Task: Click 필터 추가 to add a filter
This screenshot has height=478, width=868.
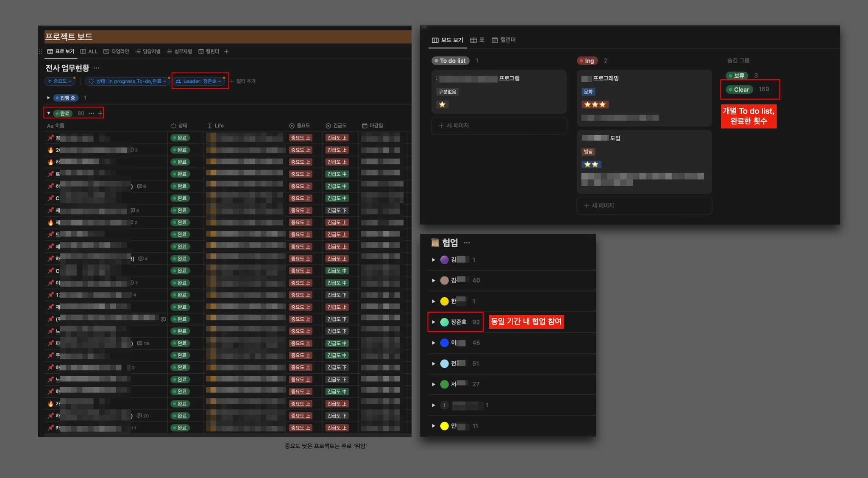Action: tap(243, 81)
